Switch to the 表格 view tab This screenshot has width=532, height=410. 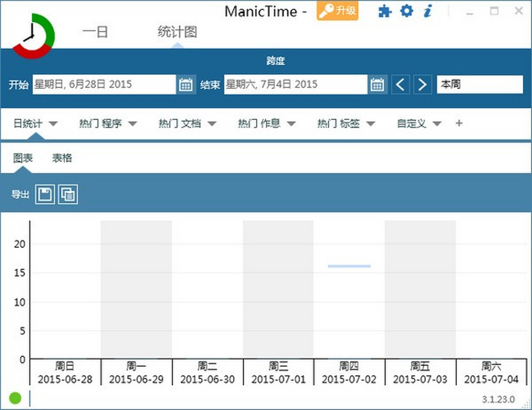pyautogui.click(x=62, y=158)
